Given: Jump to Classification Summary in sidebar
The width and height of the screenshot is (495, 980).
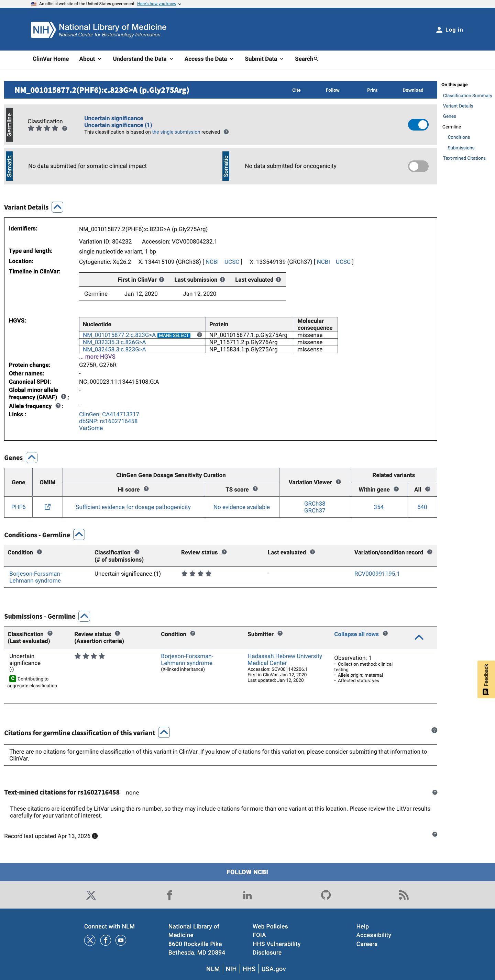Looking at the screenshot, I should point(467,96).
